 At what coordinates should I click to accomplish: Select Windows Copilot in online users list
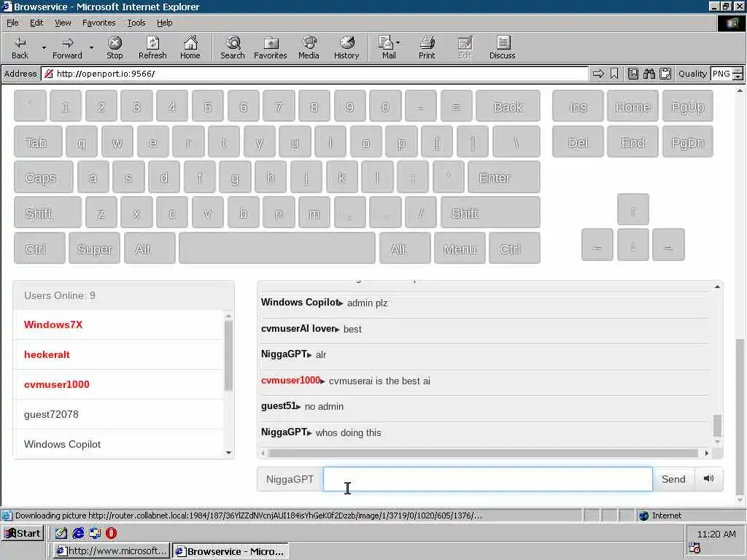(119, 444)
